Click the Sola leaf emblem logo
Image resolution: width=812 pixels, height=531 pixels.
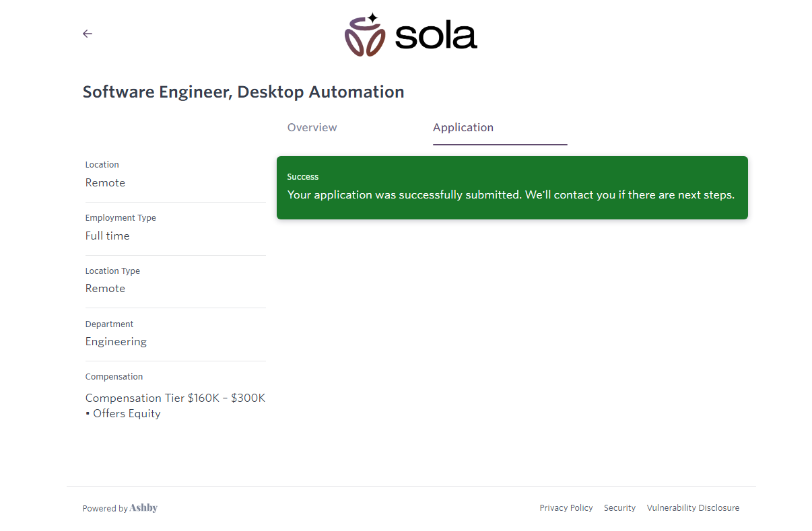click(365, 35)
